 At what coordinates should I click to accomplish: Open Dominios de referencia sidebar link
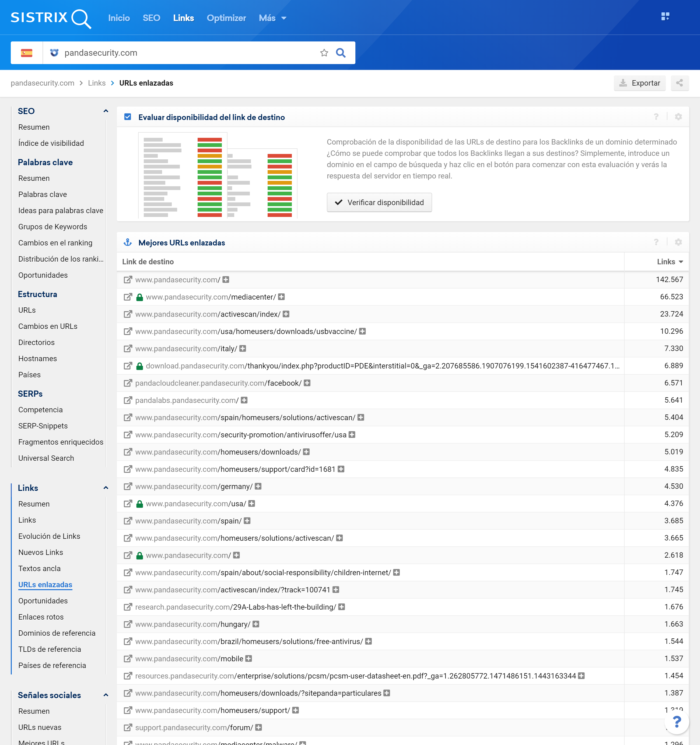57,633
